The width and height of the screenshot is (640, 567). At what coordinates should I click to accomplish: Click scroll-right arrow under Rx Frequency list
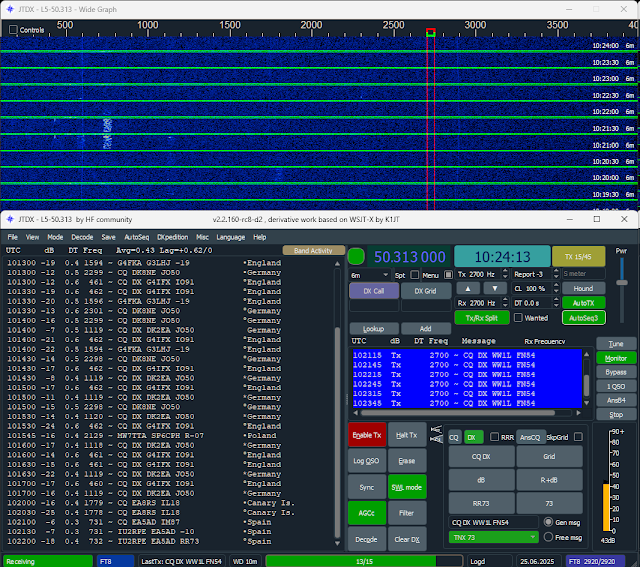[578, 413]
